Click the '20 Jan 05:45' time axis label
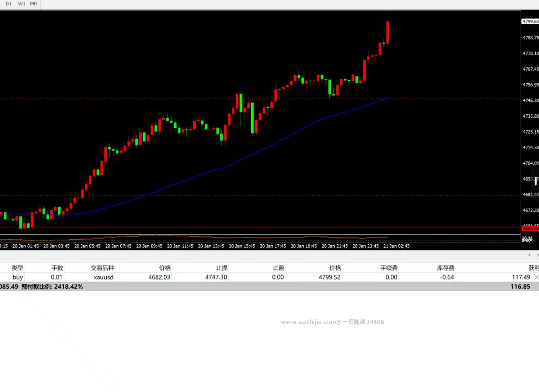The width and height of the screenshot is (539, 392). 87,246
